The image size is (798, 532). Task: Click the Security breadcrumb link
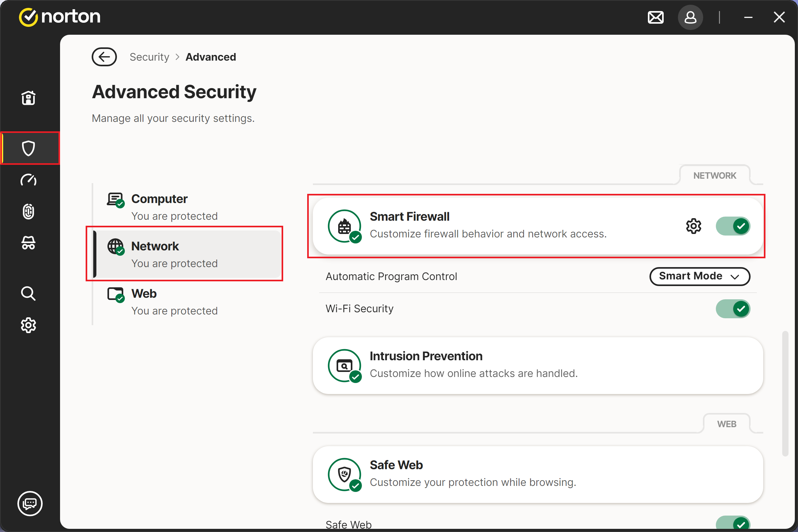point(149,57)
